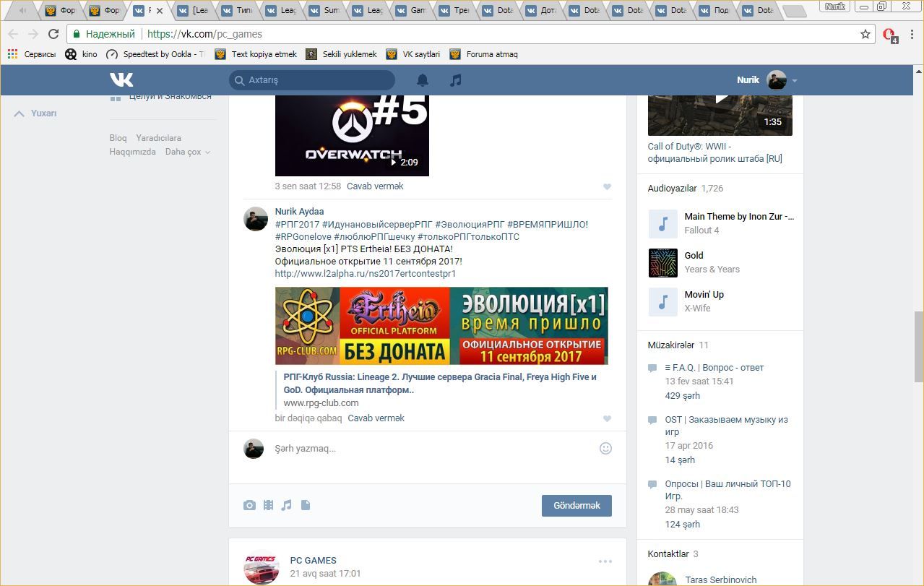924x586 pixels.
Task: Expand the Nurik profile dropdown arrow
Action: (794, 80)
